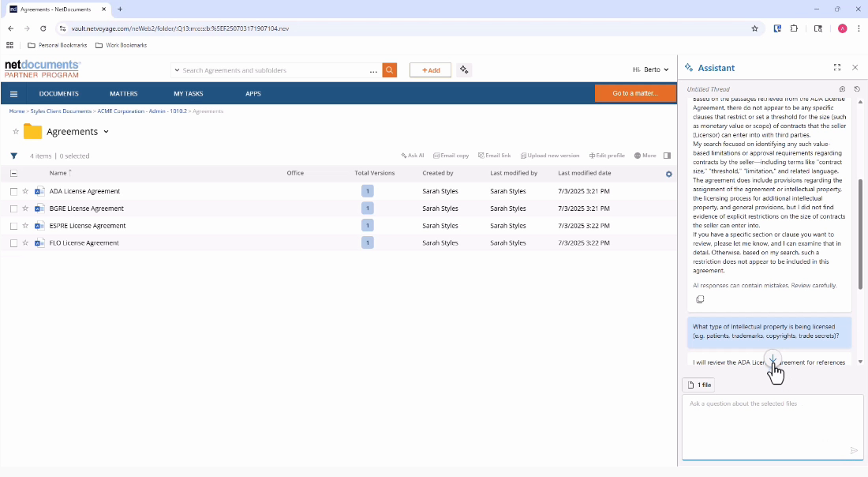Favorite the ESPRE License Agreement star
868x477 pixels.
(x=25, y=226)
